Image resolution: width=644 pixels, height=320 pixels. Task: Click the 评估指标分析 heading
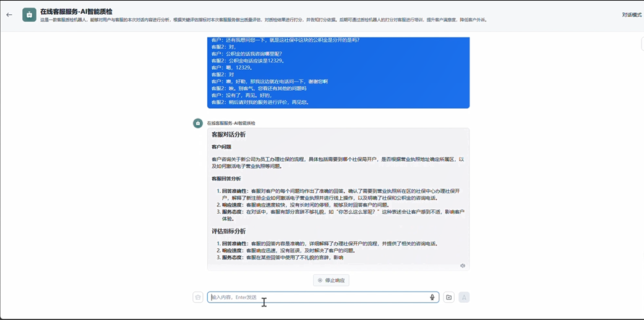coord(229,232)
